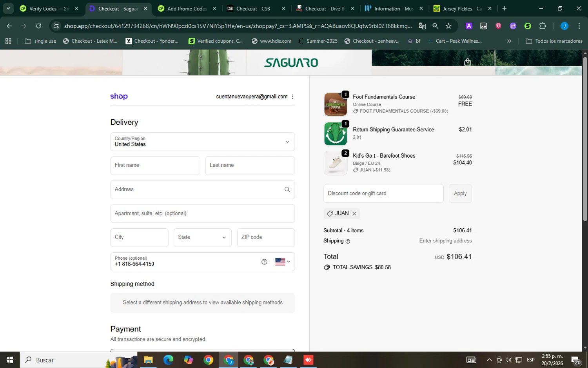Click the phone field help question icon
Viewport: 588px width, 368px height.
[x=264, y=262]
